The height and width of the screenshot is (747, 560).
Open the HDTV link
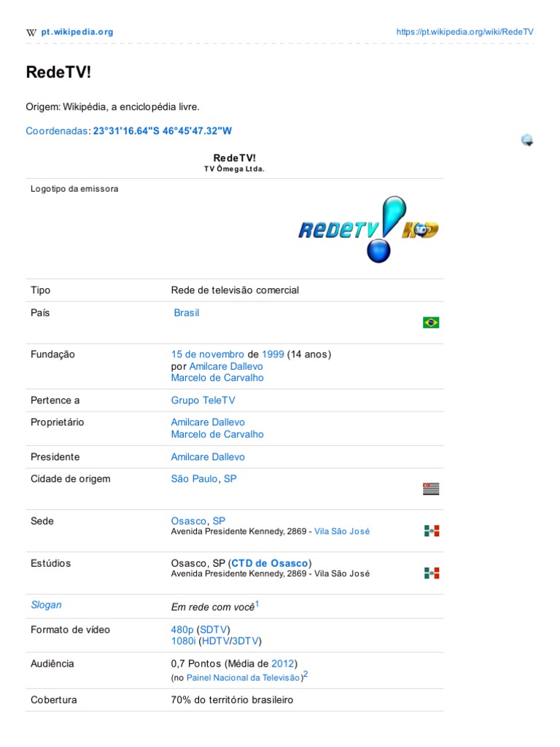coord(215,641)
